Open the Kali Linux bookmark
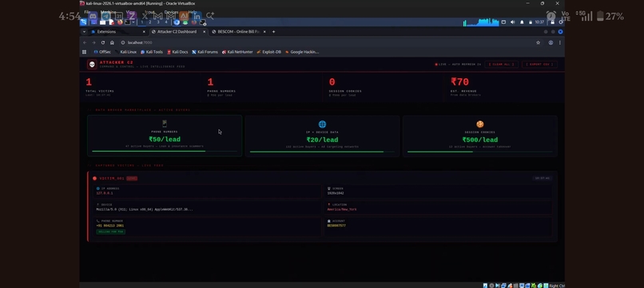The width and height of the screenshot is (644, 288). [x=125, y=52]
